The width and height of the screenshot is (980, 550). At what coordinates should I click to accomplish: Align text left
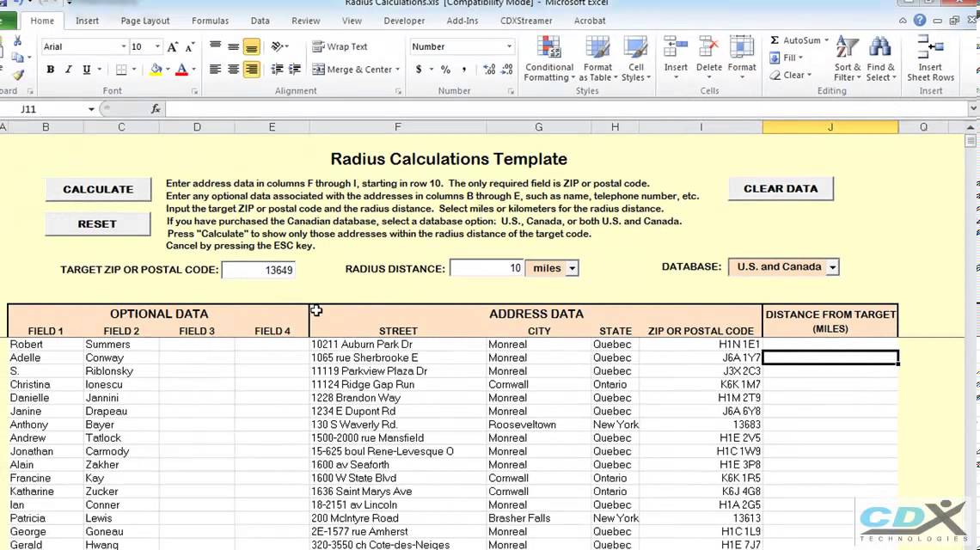[x=215, y=70]
